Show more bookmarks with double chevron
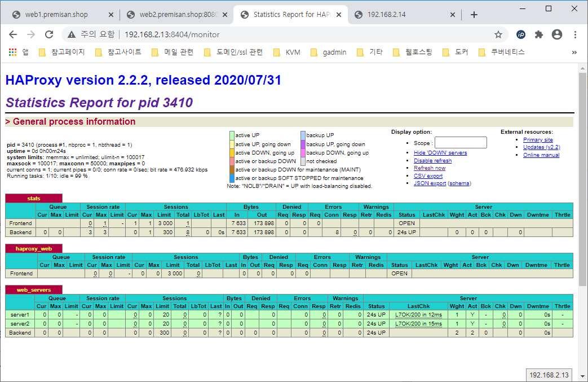The width and height of the screenshot is (588, 382). pos(574,52)
